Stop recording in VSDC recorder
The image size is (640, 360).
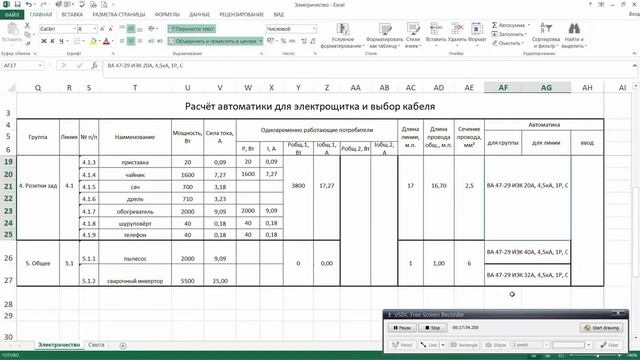tap(433, 328)
